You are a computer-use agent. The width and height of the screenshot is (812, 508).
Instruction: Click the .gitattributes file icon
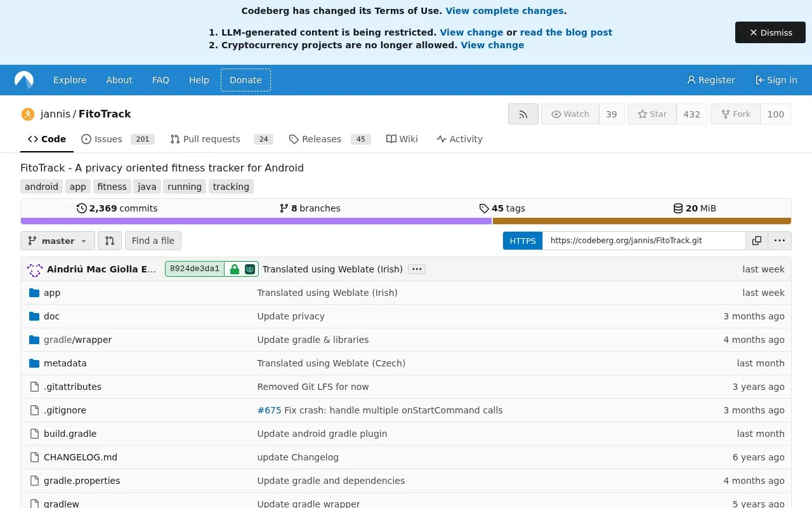pyautogui.click(x=34, y=387)
